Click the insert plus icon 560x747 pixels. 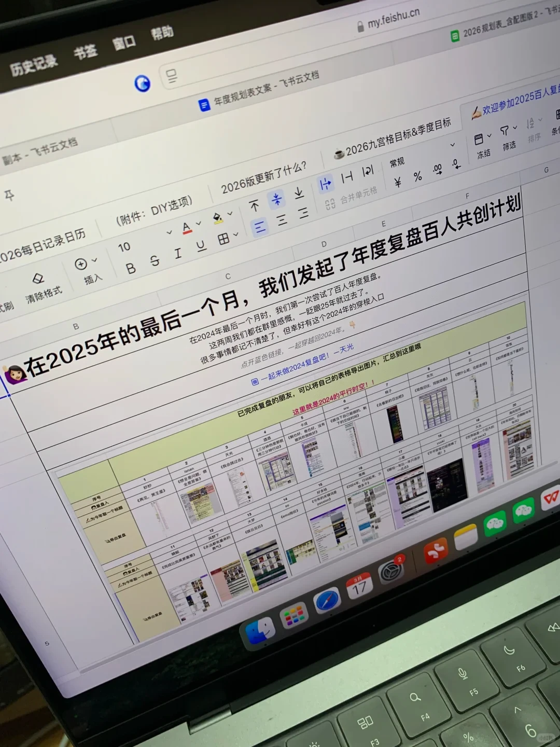(81, 264)
